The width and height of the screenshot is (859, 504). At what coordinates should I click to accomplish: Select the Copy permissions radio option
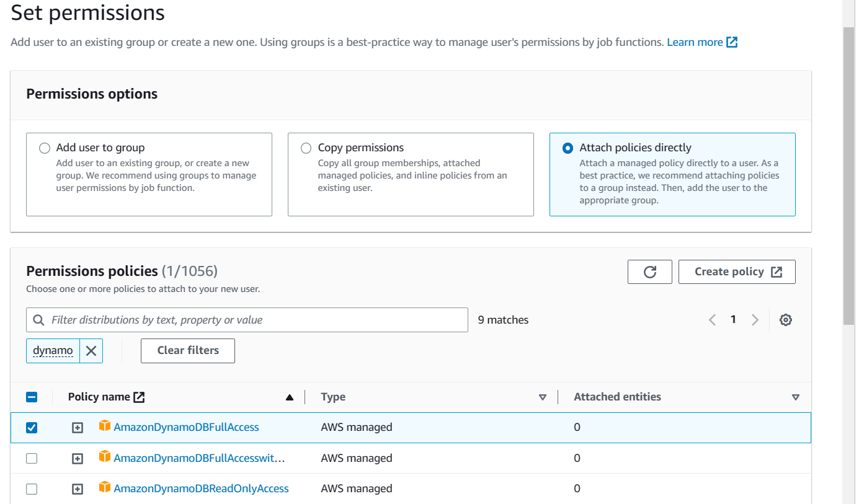(x=306, y=148)
